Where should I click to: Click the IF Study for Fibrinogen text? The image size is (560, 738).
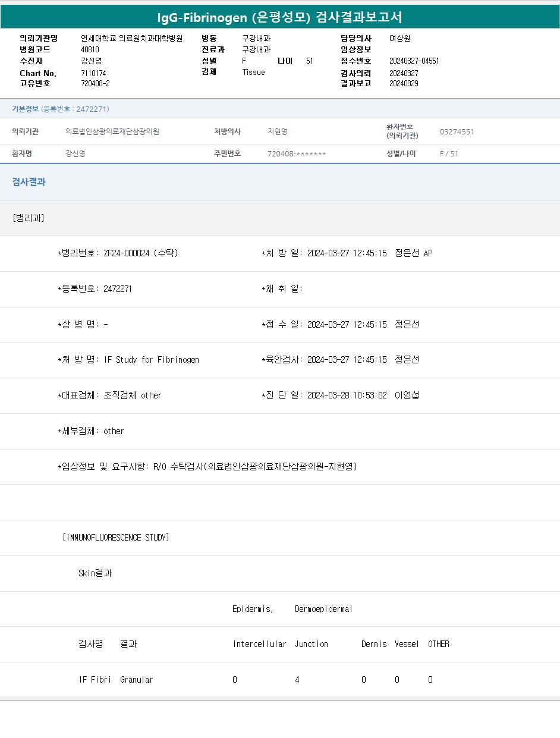click(x=151, y=360)
